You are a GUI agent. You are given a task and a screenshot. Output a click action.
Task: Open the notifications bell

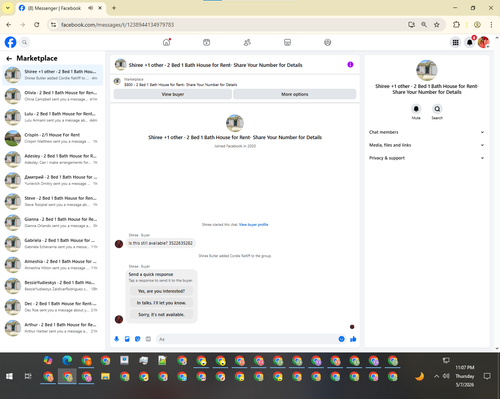470,42
